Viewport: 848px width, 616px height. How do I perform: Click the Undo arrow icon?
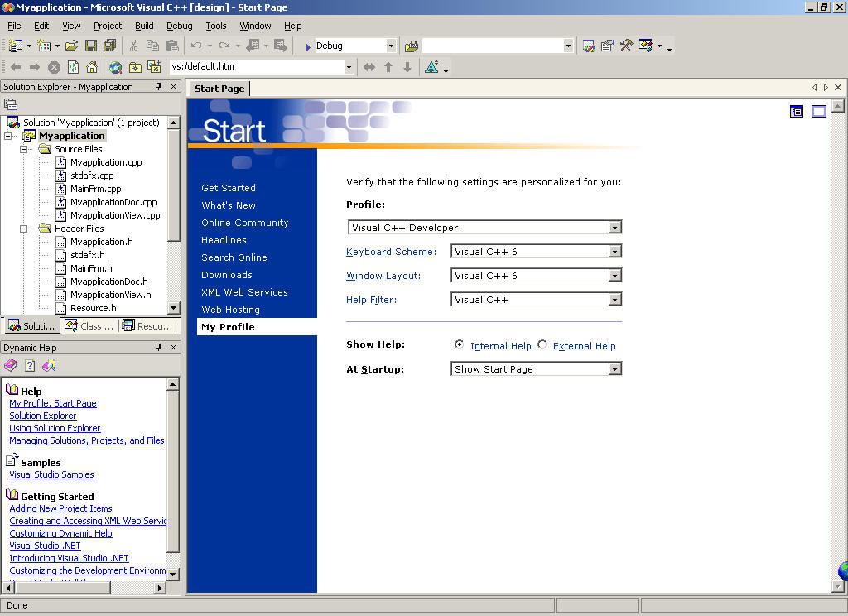[196, 46]
